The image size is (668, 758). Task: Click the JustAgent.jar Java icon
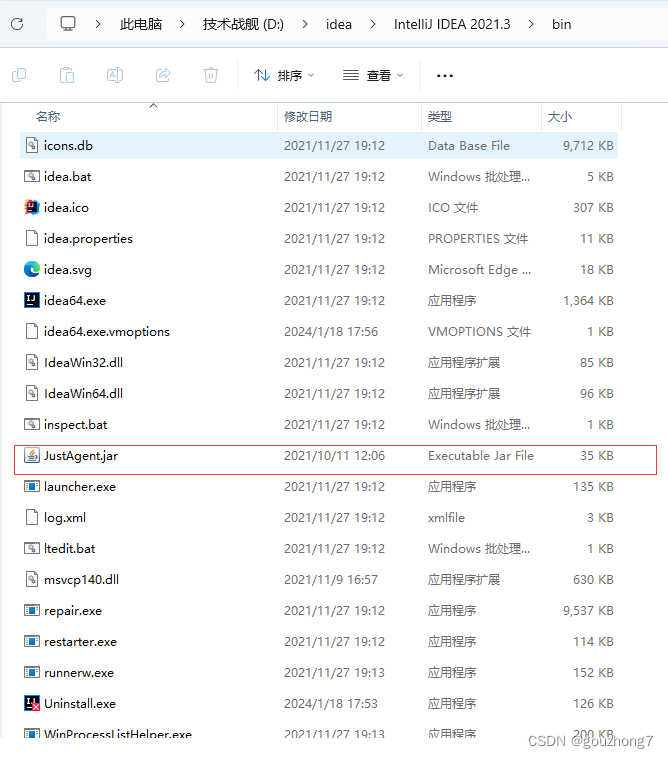click(32, 455)
